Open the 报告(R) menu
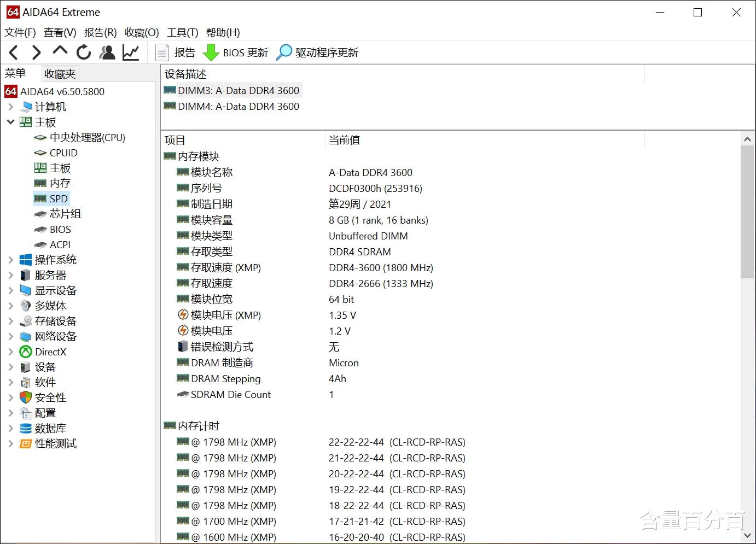756x544 pixels. [101, 32]
